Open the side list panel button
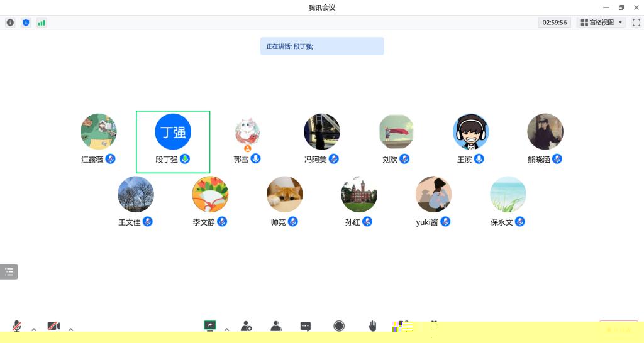This screenshot has height=343, width=644. 9,271
